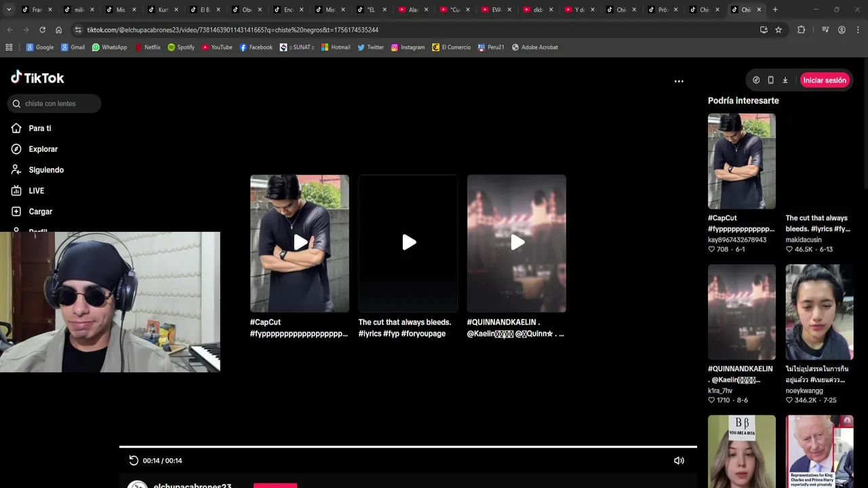Open the WhatsApp bookmark
The width and height of the screenshot is (868, 488).
click(110, 47)
